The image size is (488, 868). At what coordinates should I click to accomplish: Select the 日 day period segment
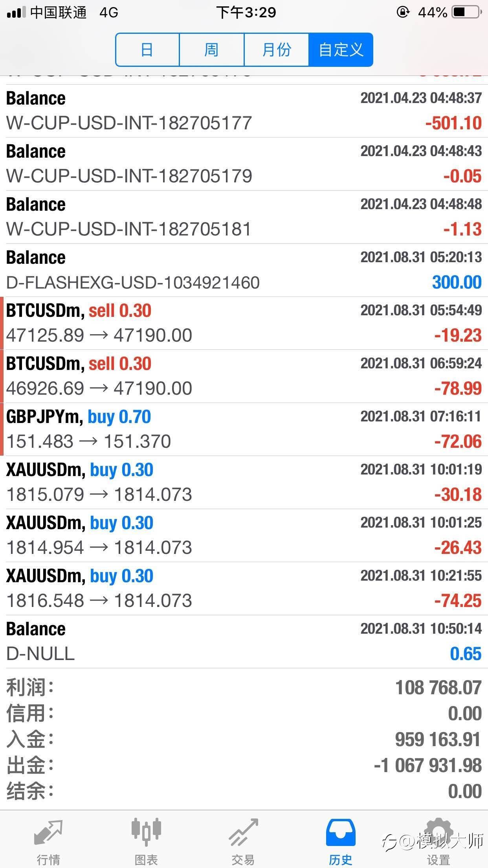[x=147, y=50]
